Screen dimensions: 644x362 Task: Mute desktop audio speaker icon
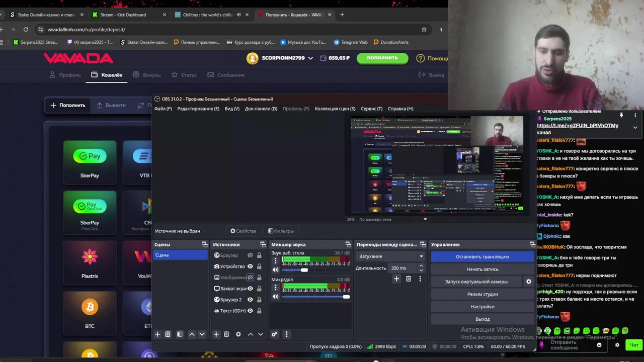[275, 270]
